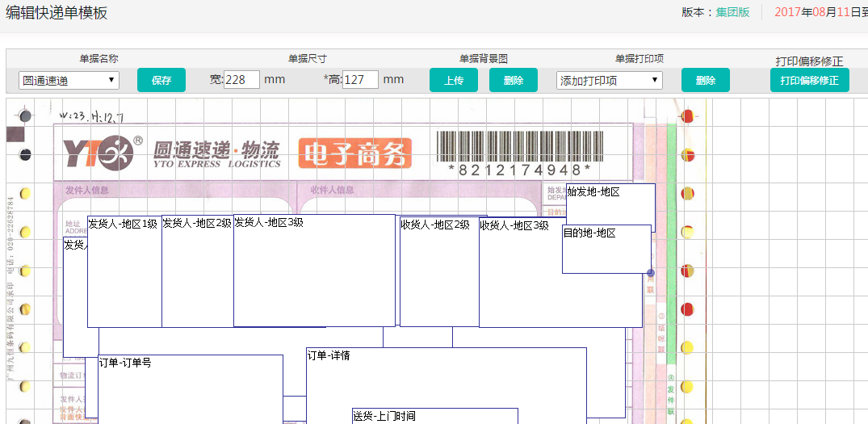Click the 打印偏移修正 button
Viewport: 868px width, 424px height.
click(x=809, y=81)
